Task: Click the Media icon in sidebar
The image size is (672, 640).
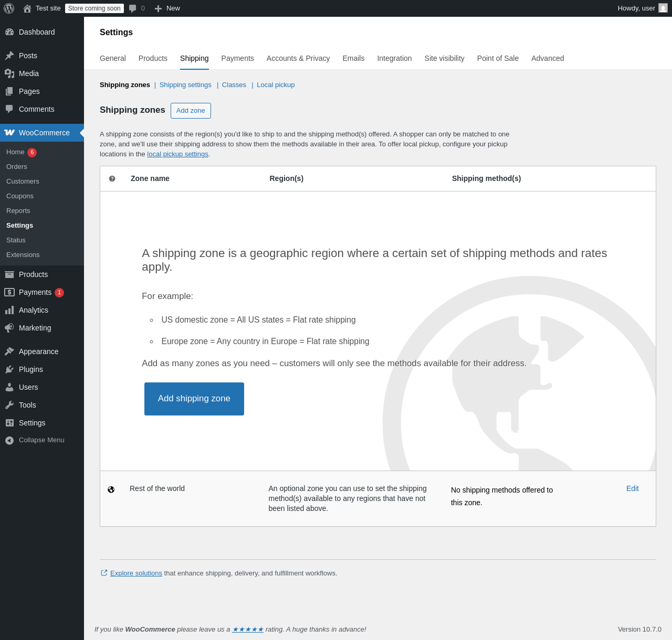Action: coord(9,73)
